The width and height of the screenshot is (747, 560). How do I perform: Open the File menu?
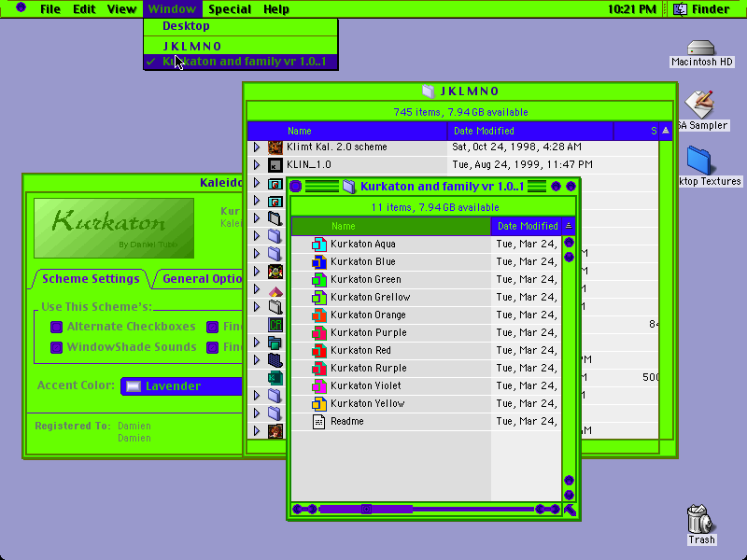click(50, 9)
